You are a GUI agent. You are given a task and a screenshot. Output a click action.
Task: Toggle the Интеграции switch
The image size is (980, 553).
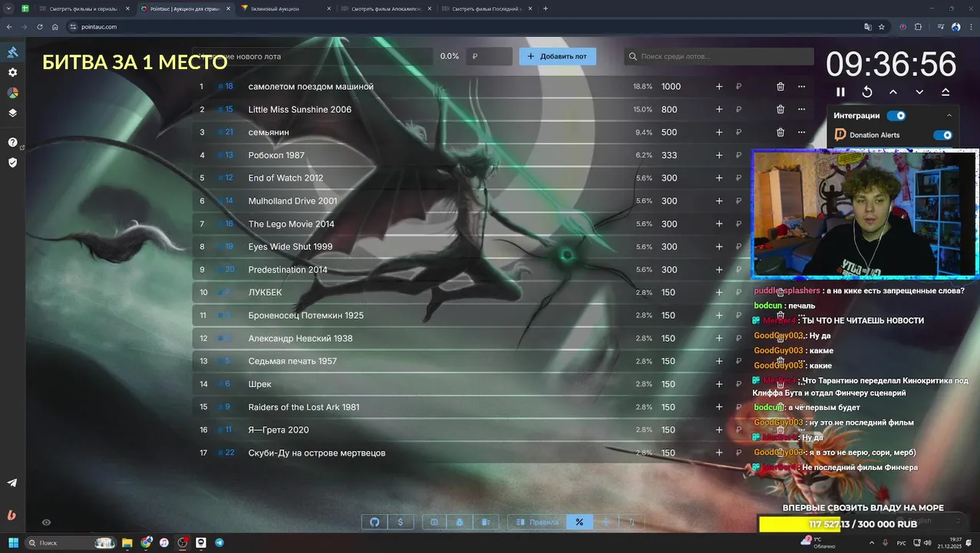[x=896, y=116]
